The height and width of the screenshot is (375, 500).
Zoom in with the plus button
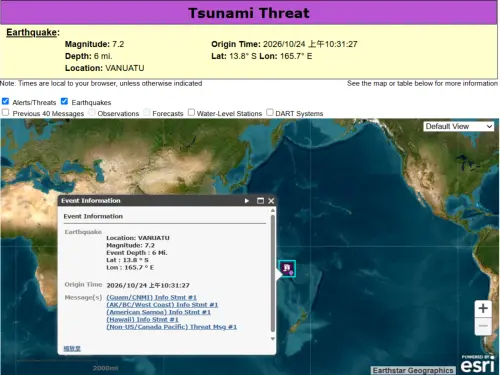[483, 308]
